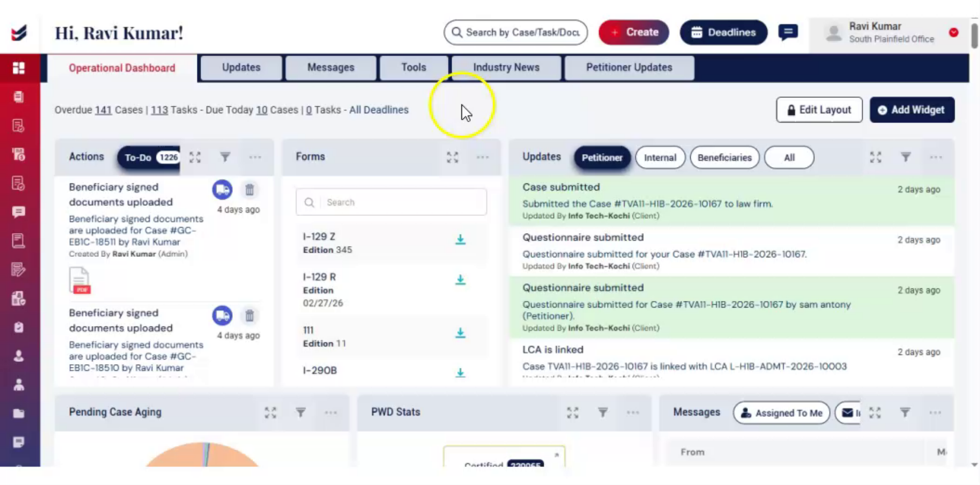This screenshot has height=485, width=980.
Task: Expand the Actions widget to full screen
Action: (195, 157)
